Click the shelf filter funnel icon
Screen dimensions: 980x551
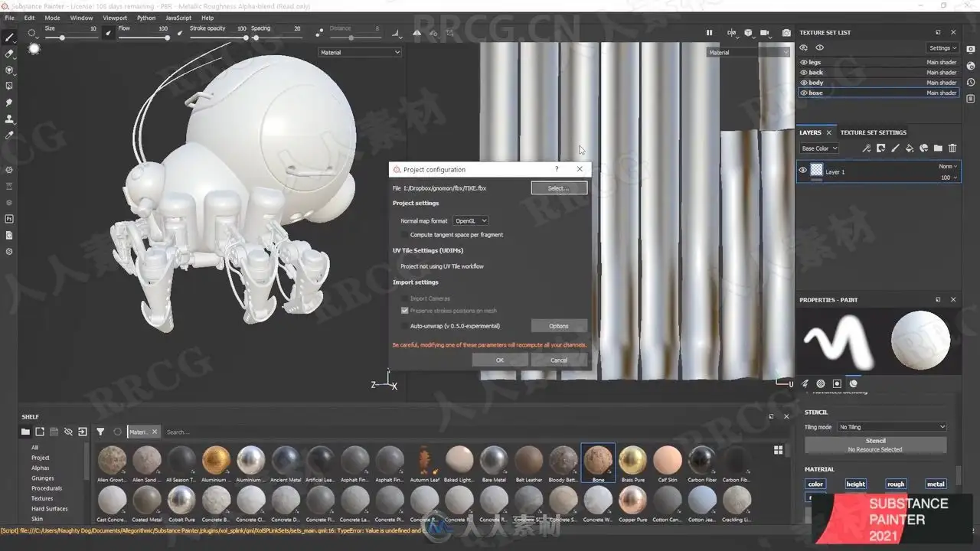(x=100, y=432)
